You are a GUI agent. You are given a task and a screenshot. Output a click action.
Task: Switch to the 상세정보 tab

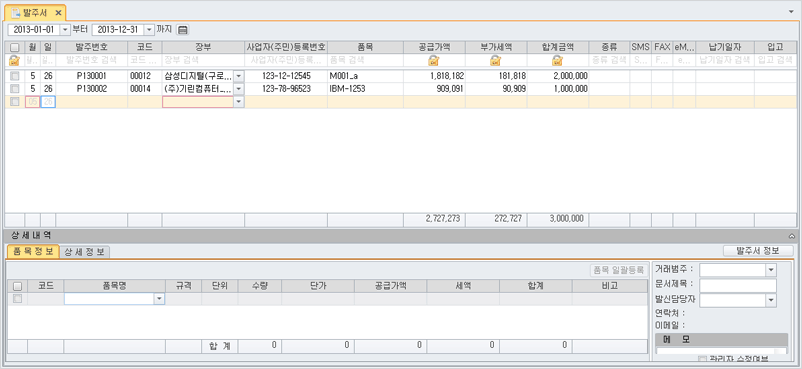tap(84, 252)
